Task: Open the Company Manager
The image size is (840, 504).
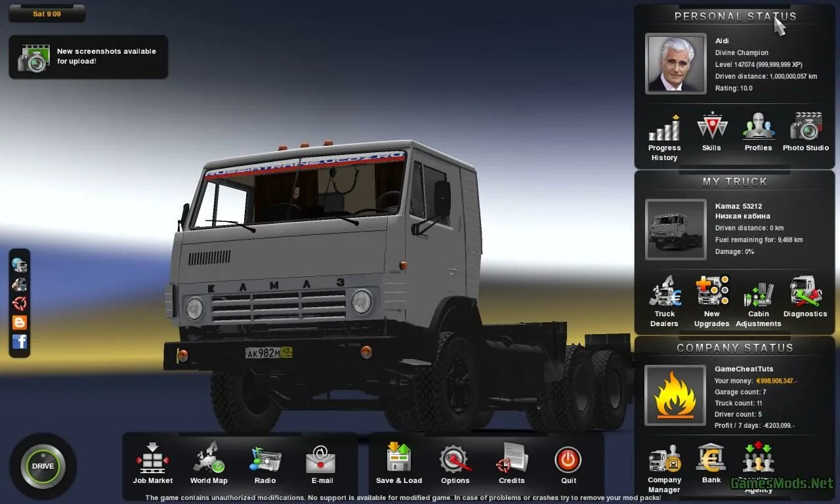Action: click(664, 469)
